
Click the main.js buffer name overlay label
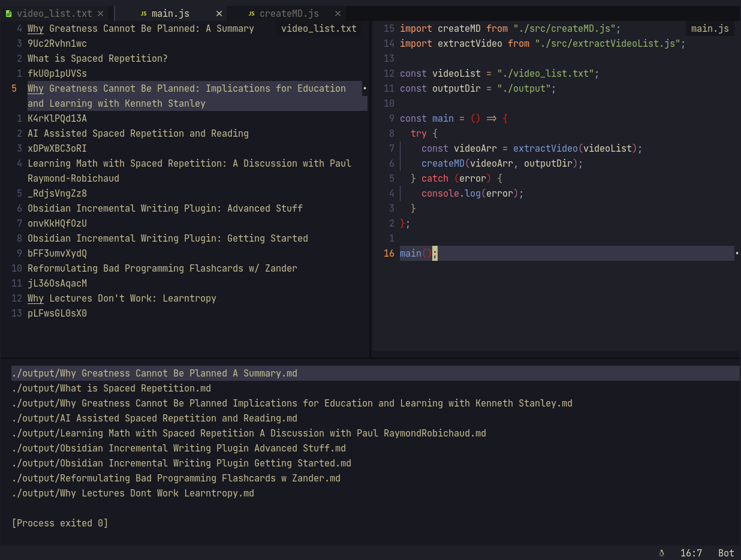[x=710, y=28]
